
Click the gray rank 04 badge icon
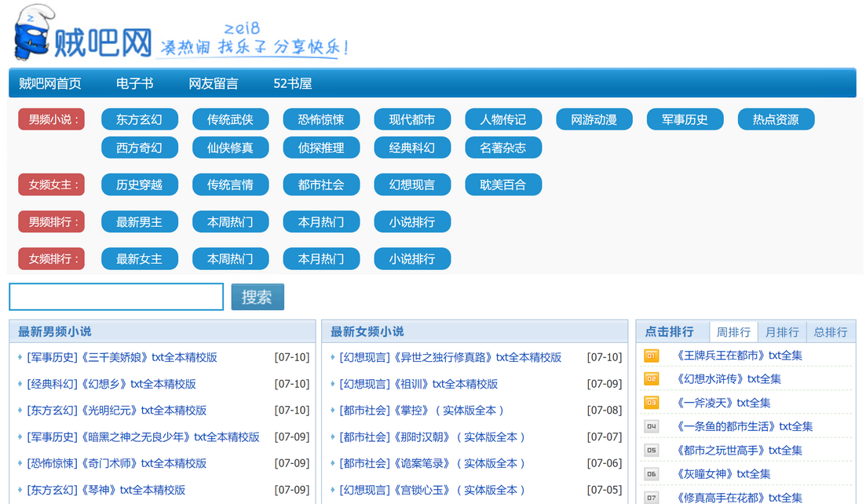point(651,427)
